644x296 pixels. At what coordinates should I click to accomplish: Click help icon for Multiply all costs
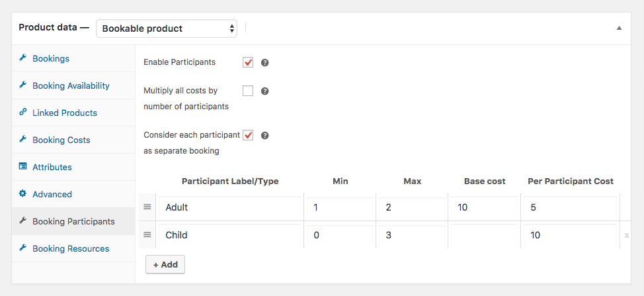tap(265, 91)
